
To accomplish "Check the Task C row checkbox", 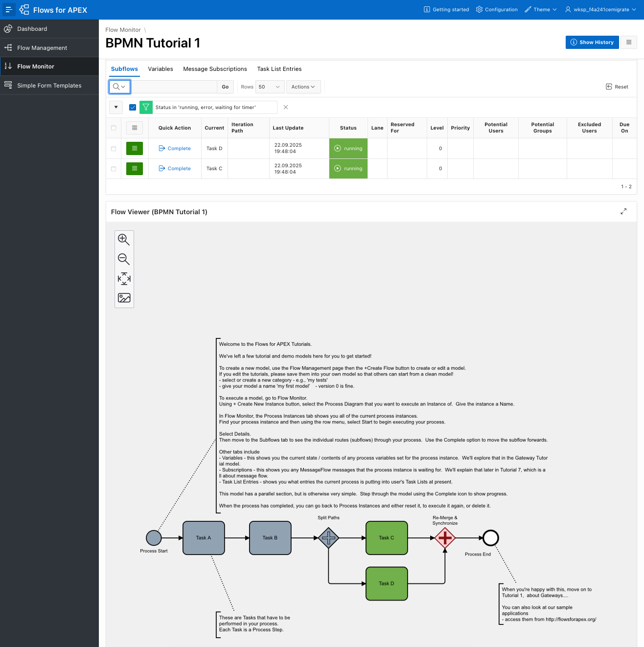I will pyautogui.click(x=114, y=169).
